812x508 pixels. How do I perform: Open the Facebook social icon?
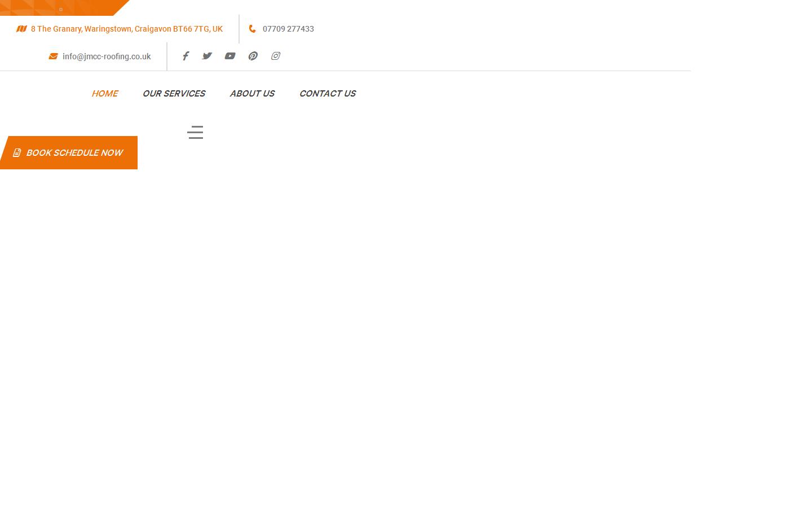tap(186, 56)
